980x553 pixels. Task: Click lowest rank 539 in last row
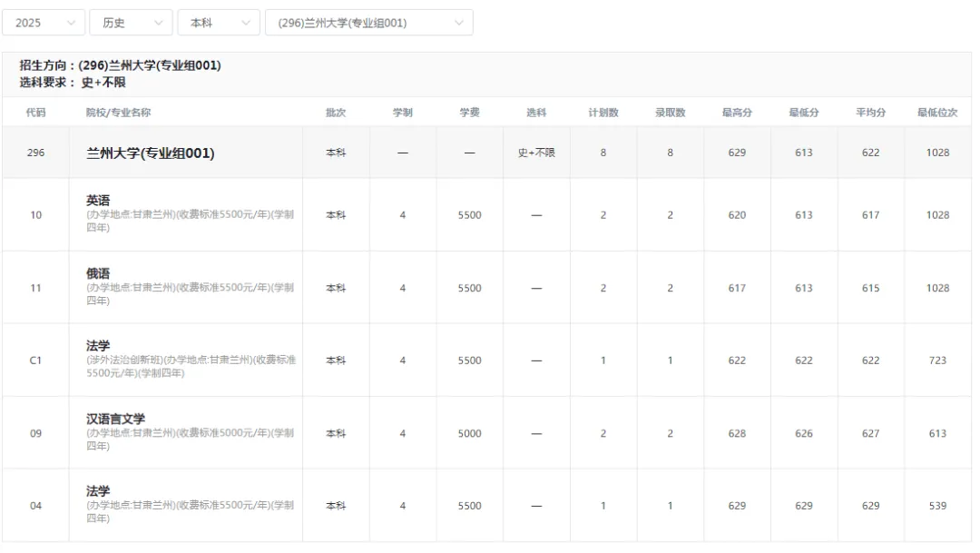click(x=937, y=506)
